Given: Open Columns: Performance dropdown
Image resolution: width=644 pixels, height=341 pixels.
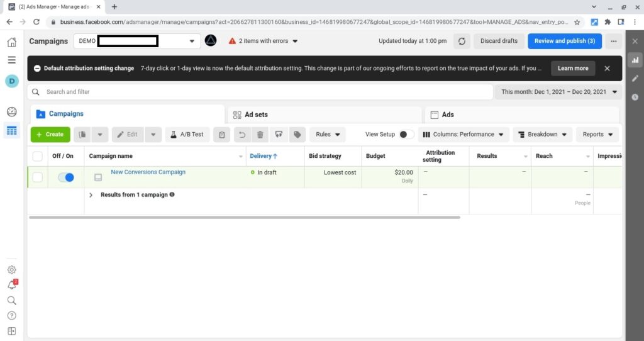Looking at the screenshot, I should [464, 135].
